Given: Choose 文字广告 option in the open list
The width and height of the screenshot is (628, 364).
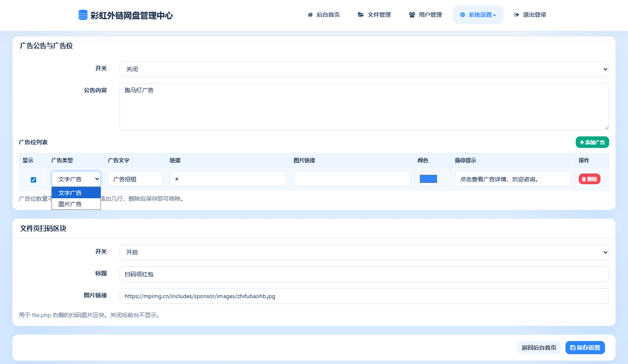Looking at the screenshot, I should click(76, 193).
